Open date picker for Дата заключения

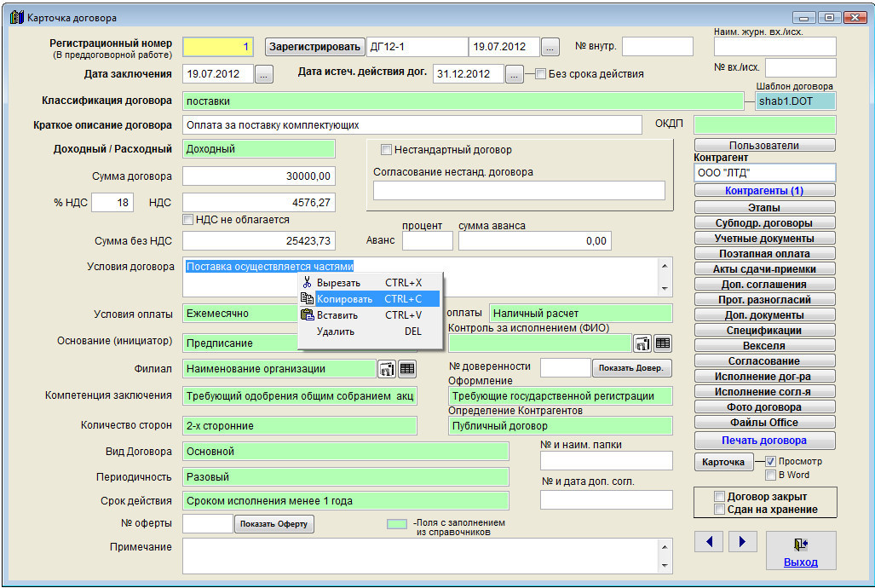pyautogui.click(x=264, y=75)
